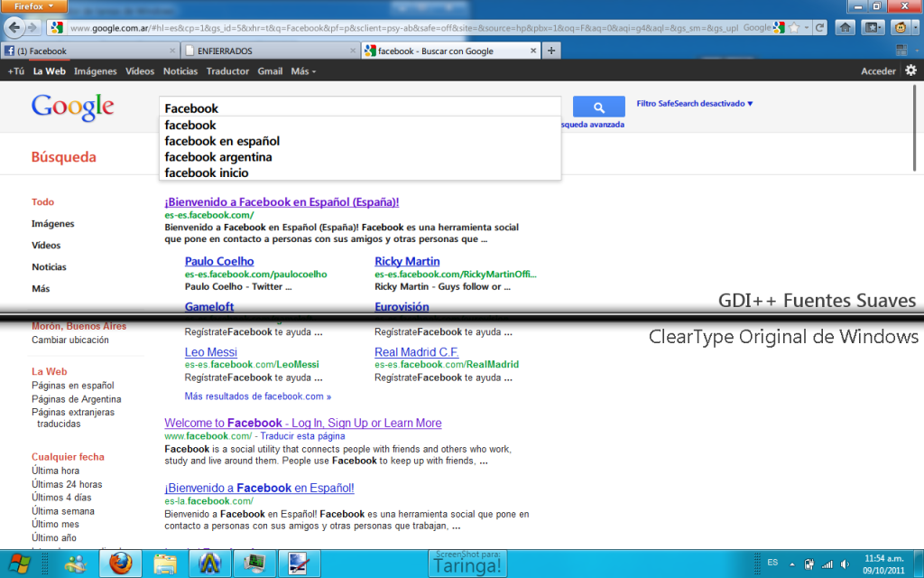Select the 'facebook argentina' suggestion
Screen dimensions: 924x578
218,157
